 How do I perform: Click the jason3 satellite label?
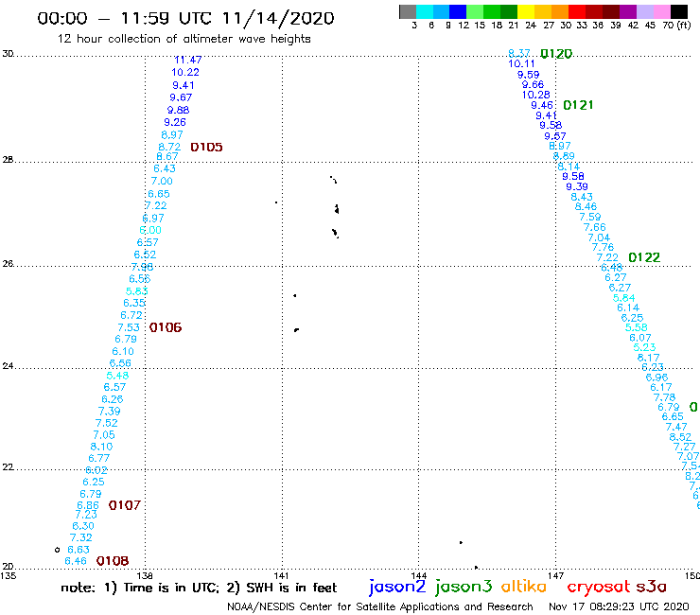464,587
